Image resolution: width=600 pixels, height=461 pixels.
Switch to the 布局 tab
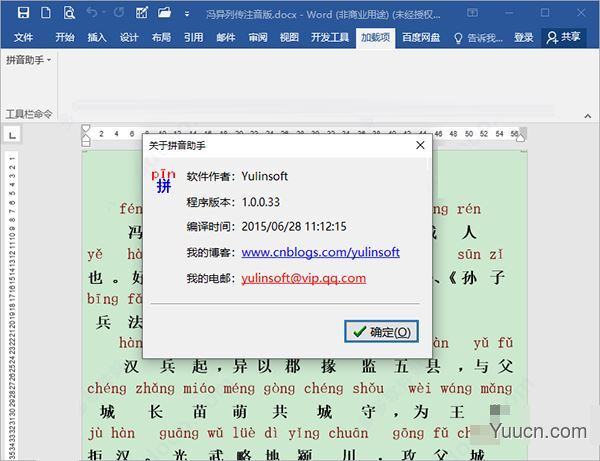pyautogui.click(x=161, y=37)
